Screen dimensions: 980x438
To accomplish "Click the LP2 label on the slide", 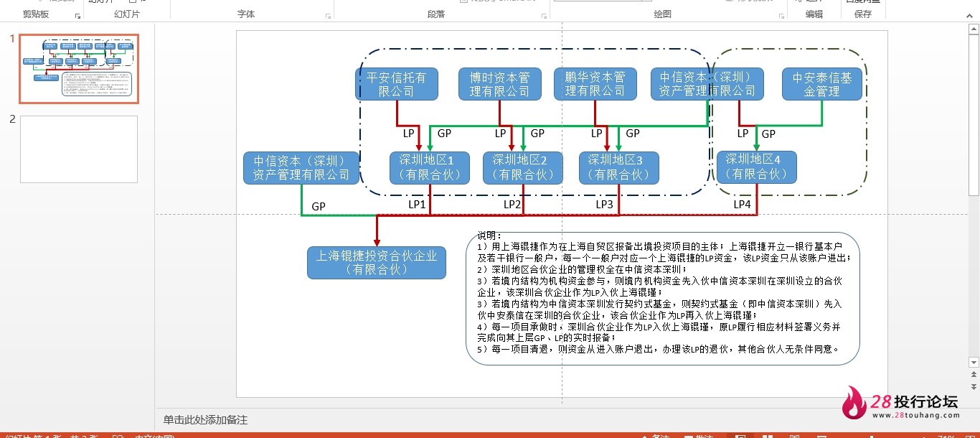I will point(512,205).
